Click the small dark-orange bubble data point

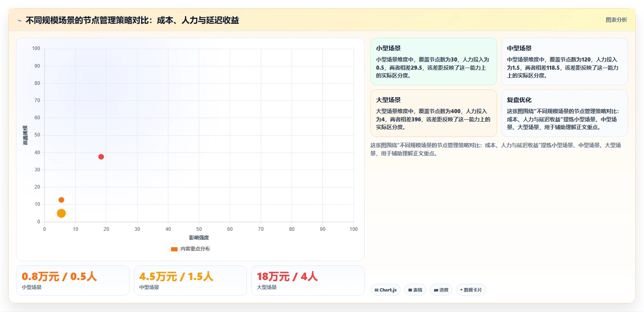[61, 200]
